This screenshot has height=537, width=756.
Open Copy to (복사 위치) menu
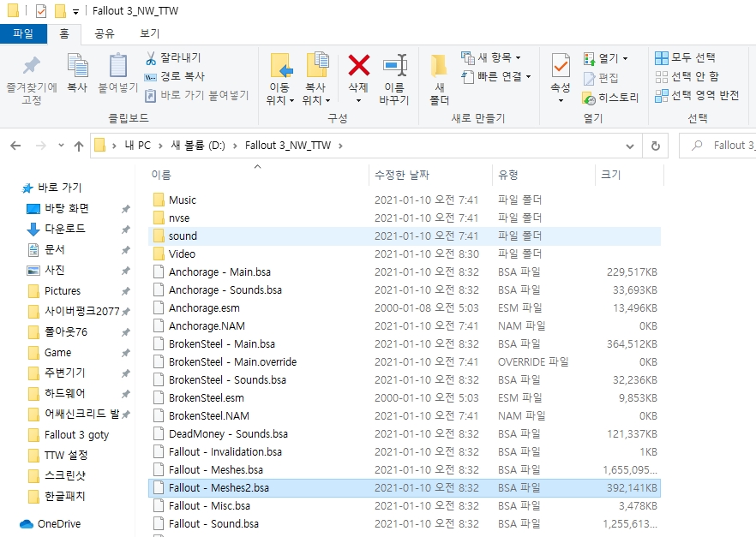point(316,80)
